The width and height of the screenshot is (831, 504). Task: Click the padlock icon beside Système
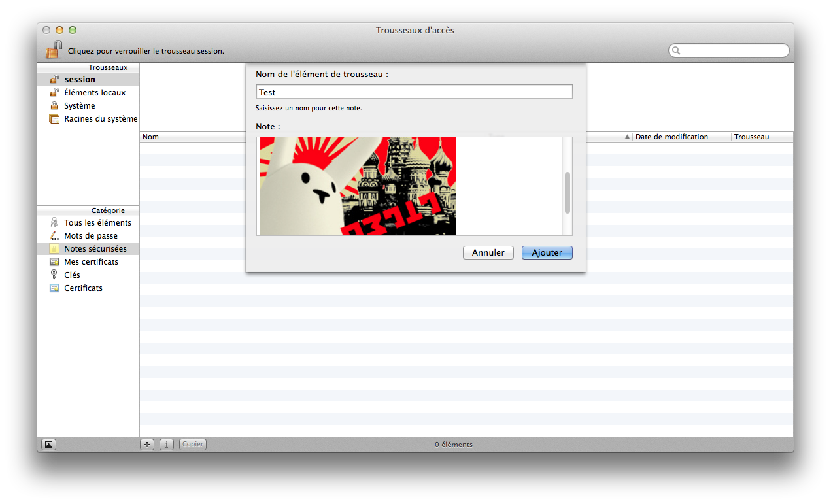(x=54, y=106)
